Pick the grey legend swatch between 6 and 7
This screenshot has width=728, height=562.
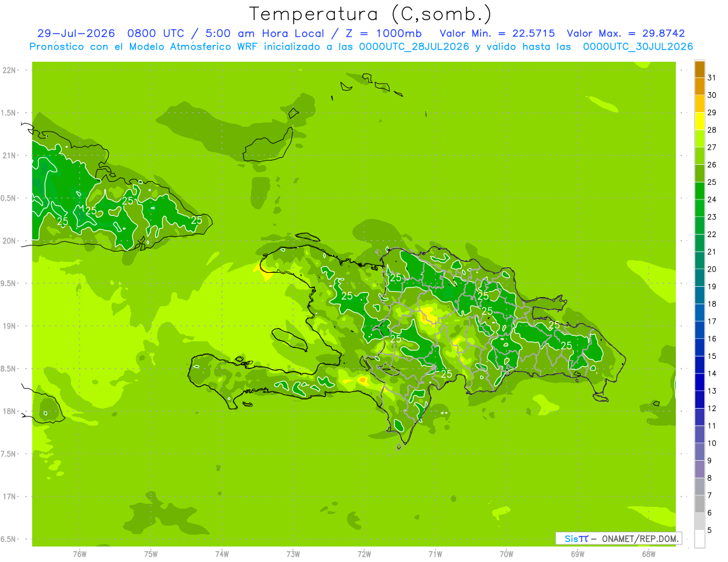(x=699, y=504)
